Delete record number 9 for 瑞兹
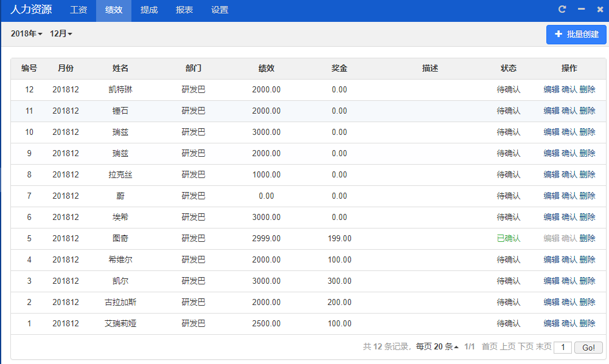This screenshot has width=609, height=364. coord(587,154)
